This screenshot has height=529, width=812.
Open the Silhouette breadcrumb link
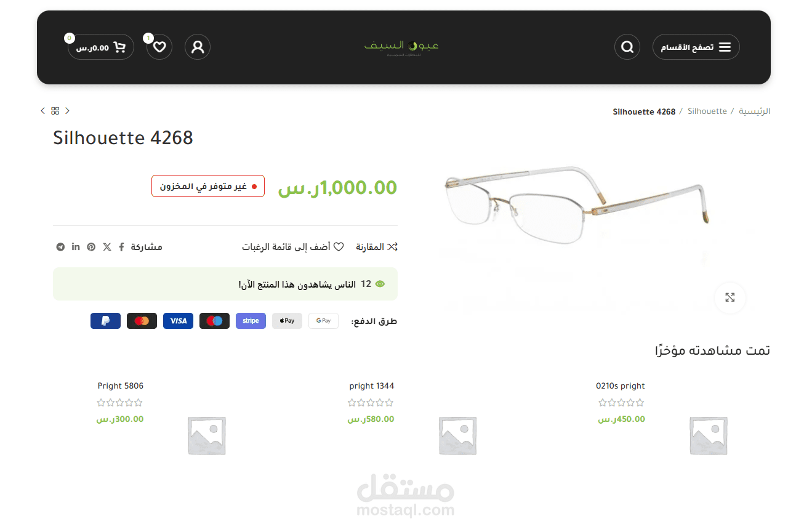(707, 111)
